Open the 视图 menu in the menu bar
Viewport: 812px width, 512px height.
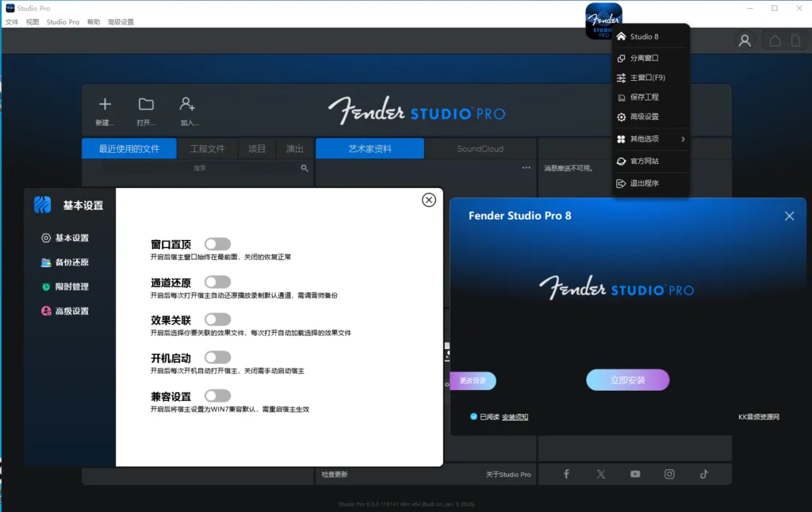pos(33,21)
